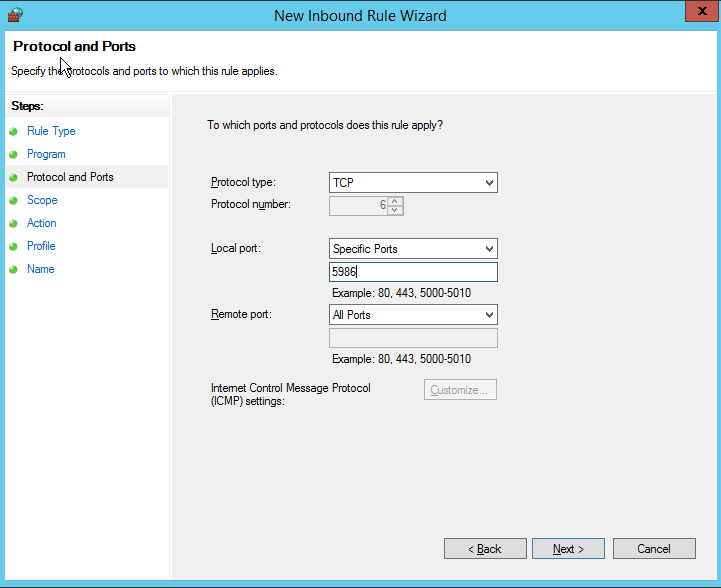Screen dimensions: 721x588
Task: Go to the Profile step
Action: 41,246
